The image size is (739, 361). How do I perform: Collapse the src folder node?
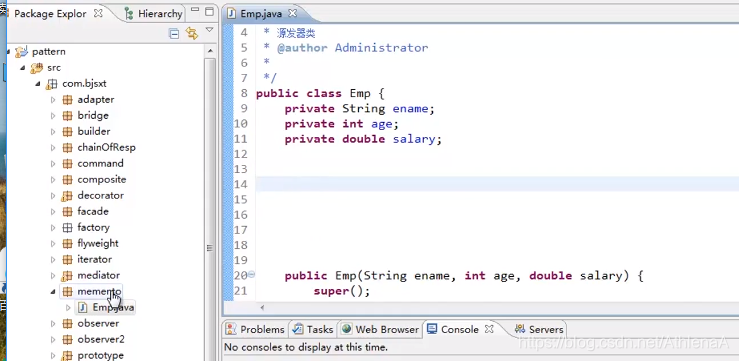[23, 68]
